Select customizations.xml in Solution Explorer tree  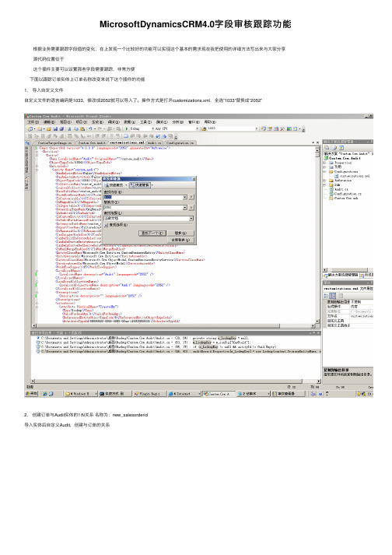[x=352, y=176]
